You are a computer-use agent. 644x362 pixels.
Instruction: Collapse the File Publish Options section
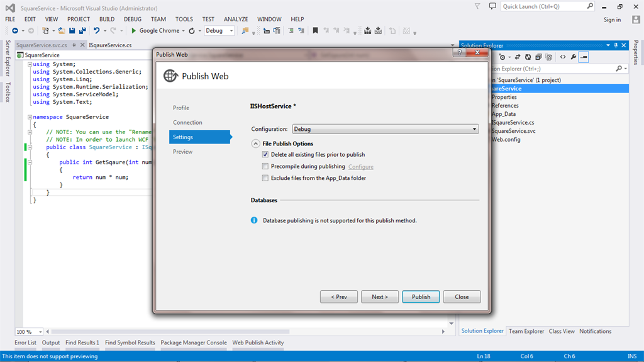[x=255, y=144]
